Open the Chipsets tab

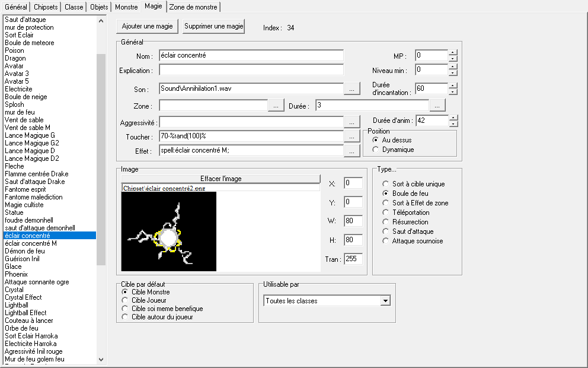[x=46, y=7]
